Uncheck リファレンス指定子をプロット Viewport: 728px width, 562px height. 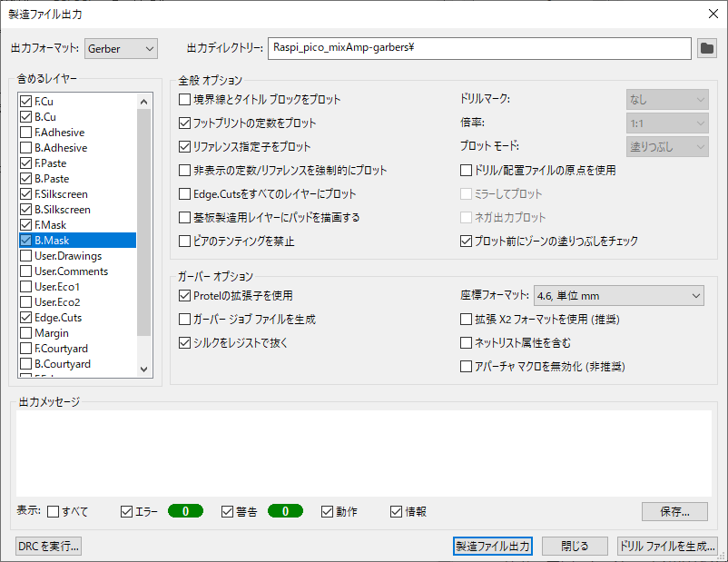[x=185, y=147]
